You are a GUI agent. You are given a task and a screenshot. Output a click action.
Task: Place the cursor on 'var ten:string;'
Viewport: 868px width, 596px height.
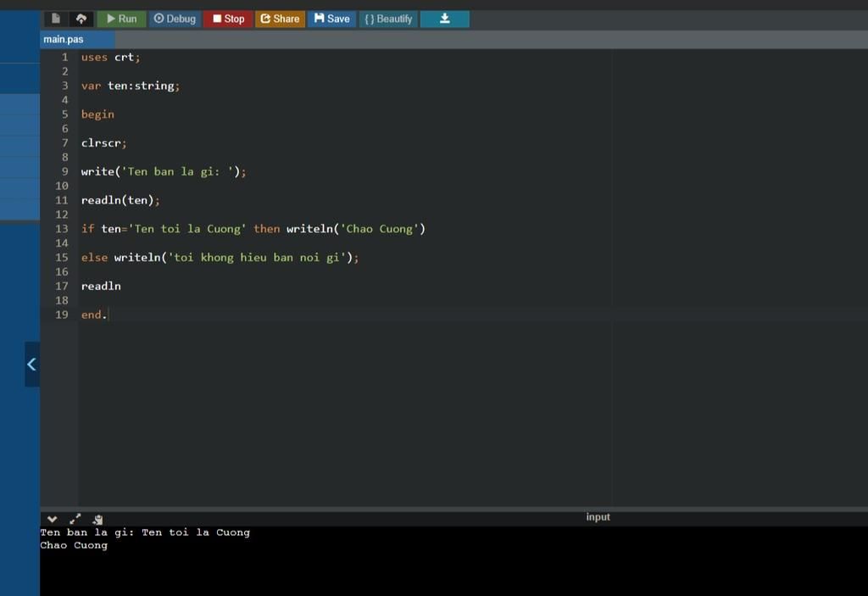tap(131, 86)
